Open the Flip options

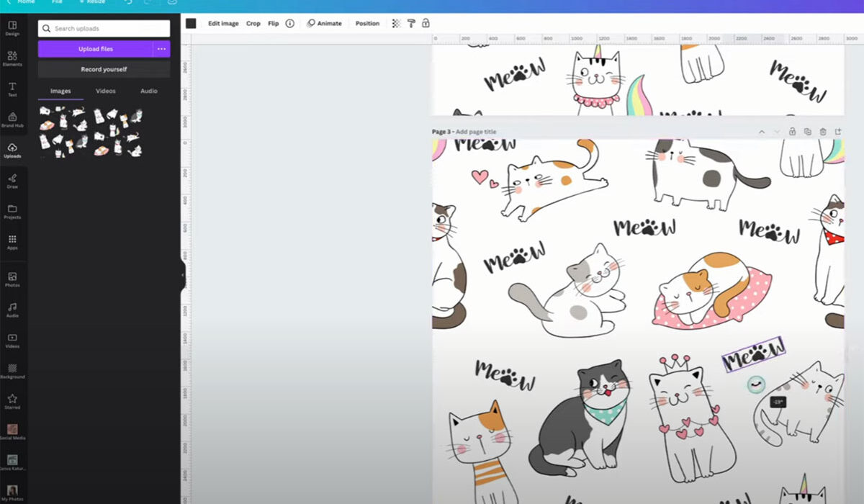click(274, 23)
